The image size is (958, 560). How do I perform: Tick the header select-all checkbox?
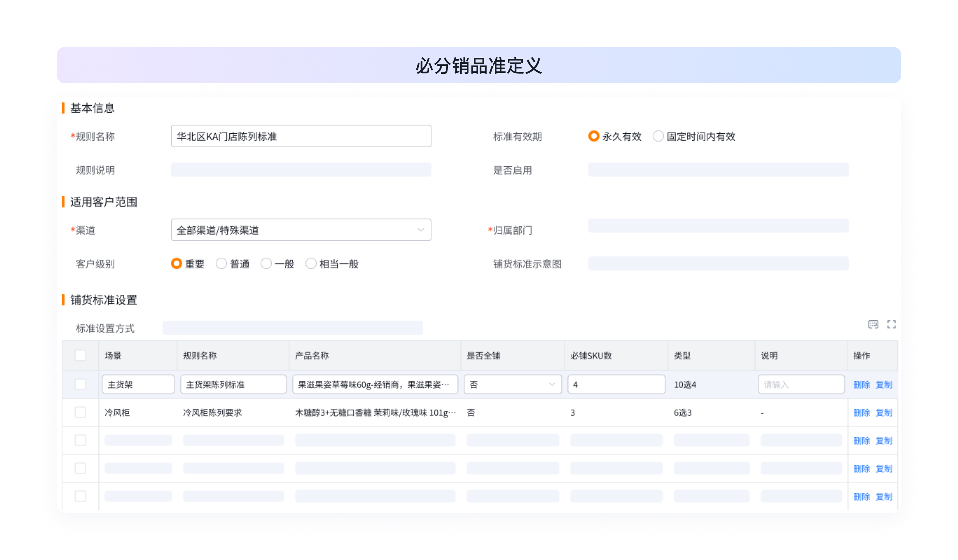coord(80,356)
